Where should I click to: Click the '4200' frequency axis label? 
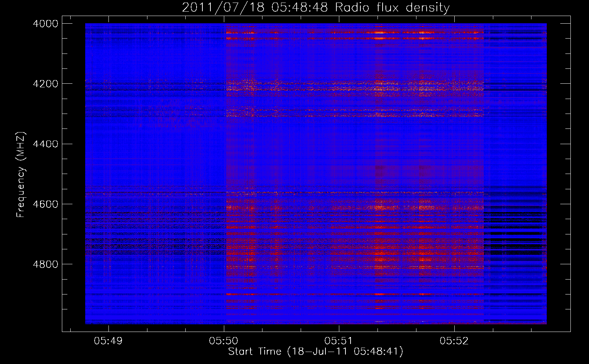[46, 84]
